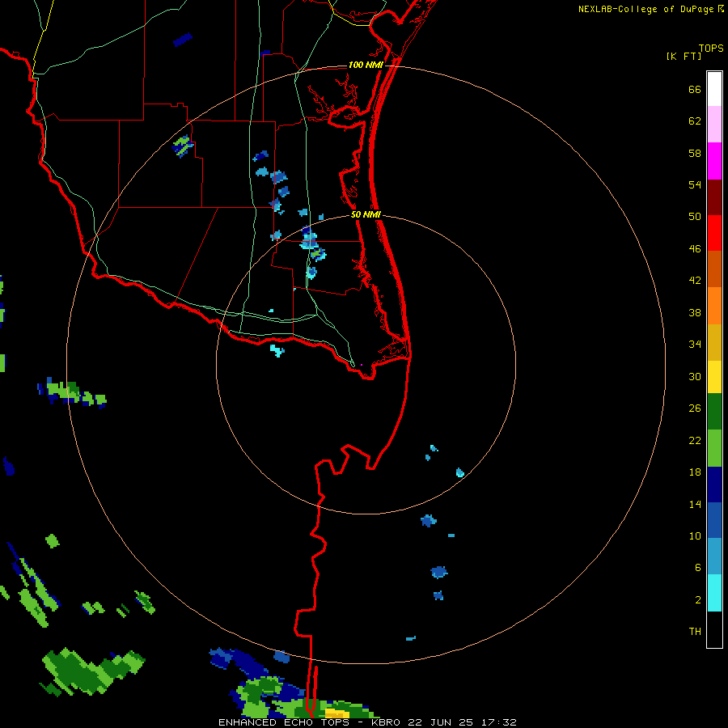Click the legend value 62

pyautogui.click(x=695, y=121)
